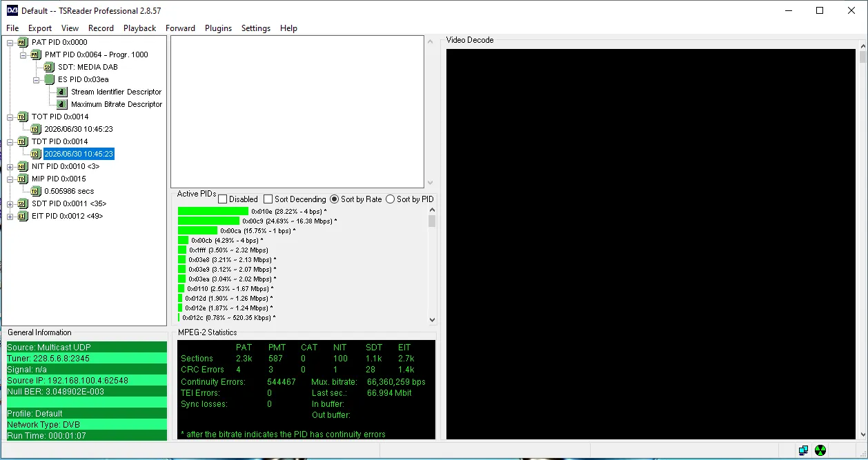
Task: Click the NIT PID 0x0010 icon
Action: click(23, 166)
